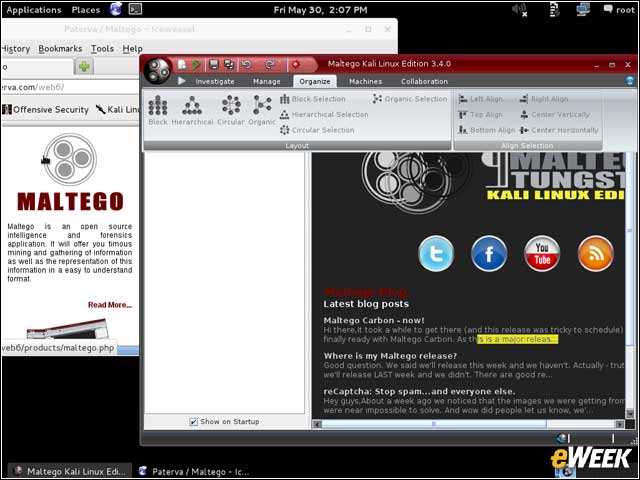Open the Manage ribbon tab
The width and height of the screenshot is (640, 480).
[267, 81]
